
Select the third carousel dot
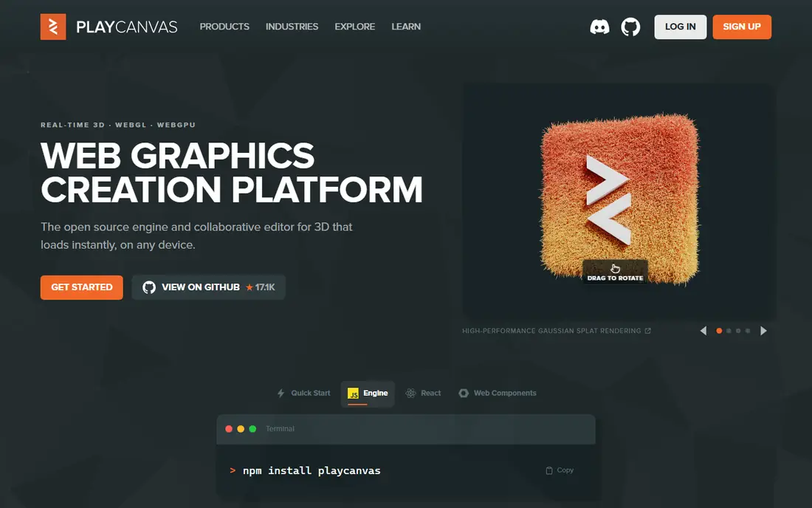(x=738, y=330)
